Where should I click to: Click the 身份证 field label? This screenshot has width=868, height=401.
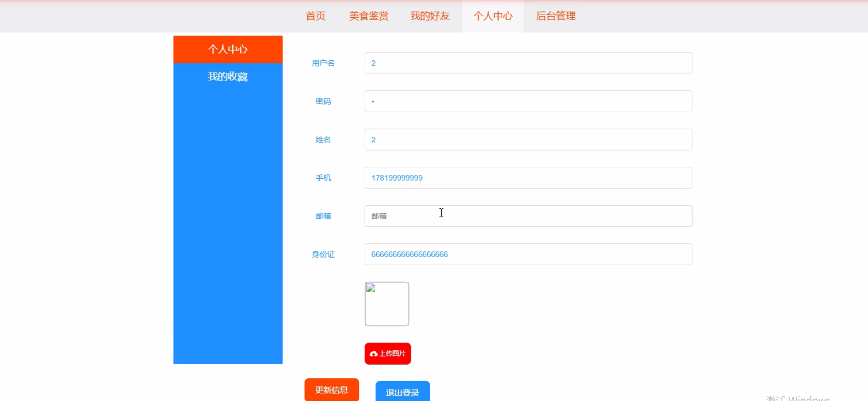323,254
